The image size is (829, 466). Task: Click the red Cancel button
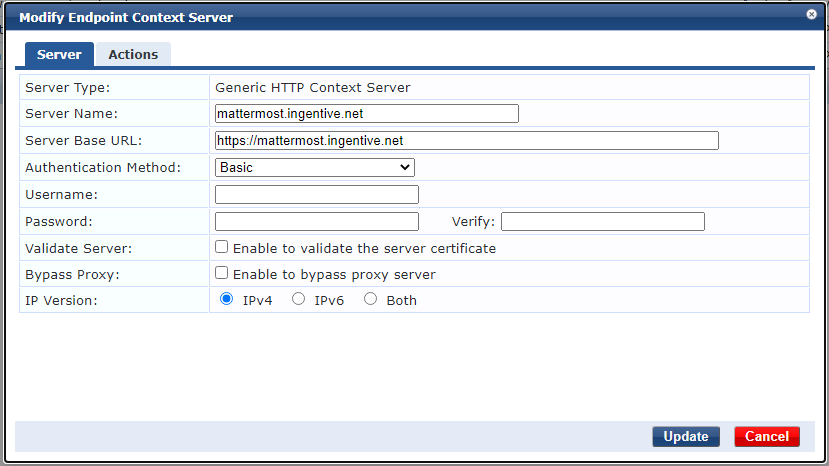(767, 437)
